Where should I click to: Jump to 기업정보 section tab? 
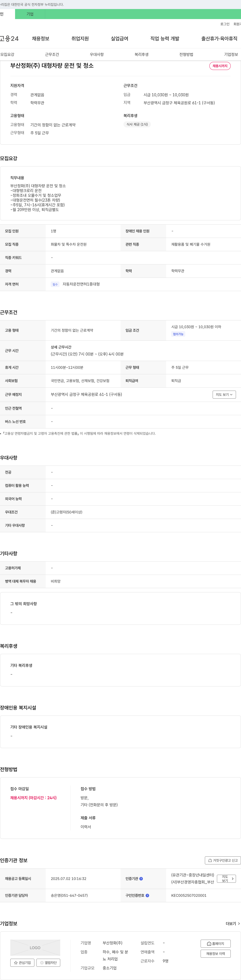tap(231, 54)
